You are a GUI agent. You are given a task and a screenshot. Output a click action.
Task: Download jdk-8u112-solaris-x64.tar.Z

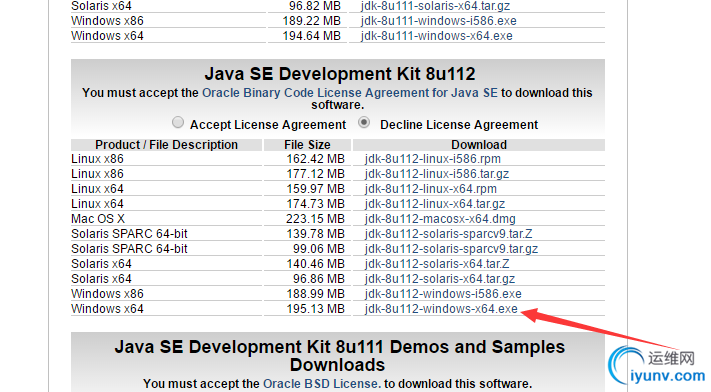pyautogui.click(x=437, y=264)
